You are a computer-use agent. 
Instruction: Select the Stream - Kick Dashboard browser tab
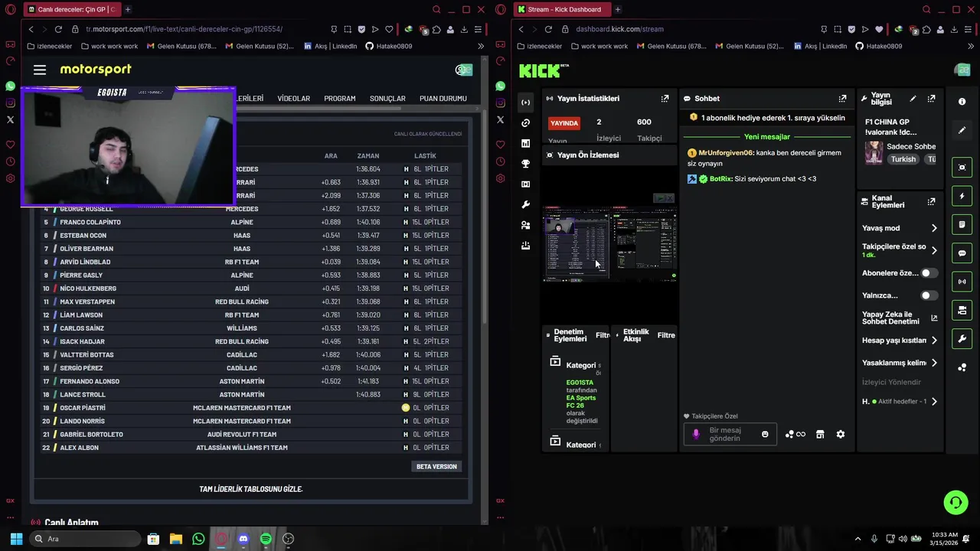pos(563,9)
